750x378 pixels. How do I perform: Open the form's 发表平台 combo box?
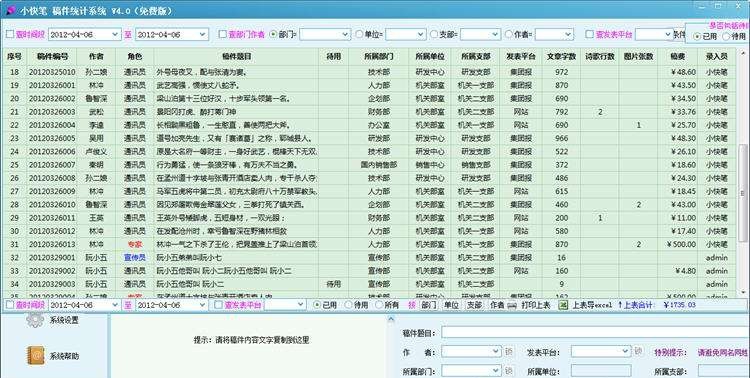[x=601, y=352]
